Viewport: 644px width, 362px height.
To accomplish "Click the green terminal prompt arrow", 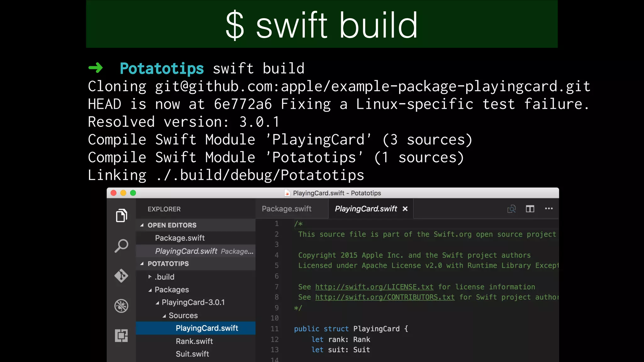I will [x=96, y=68].
